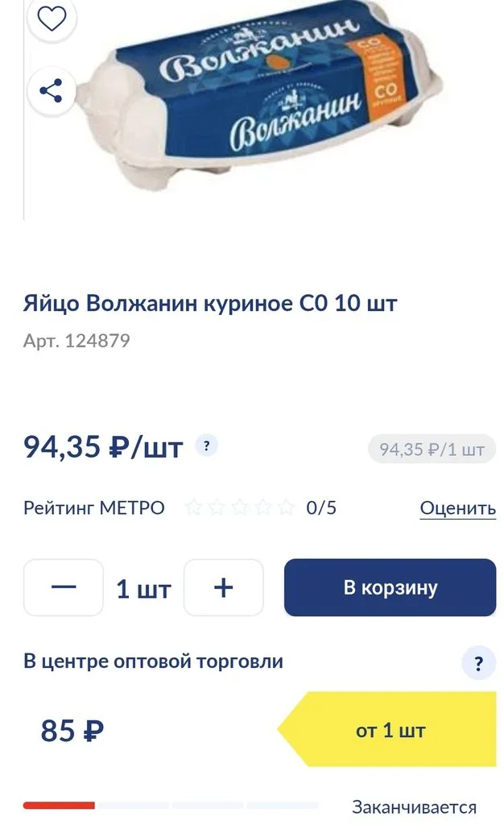Increase quantity with plus button

pyautogui.click(x=224, y=588)
